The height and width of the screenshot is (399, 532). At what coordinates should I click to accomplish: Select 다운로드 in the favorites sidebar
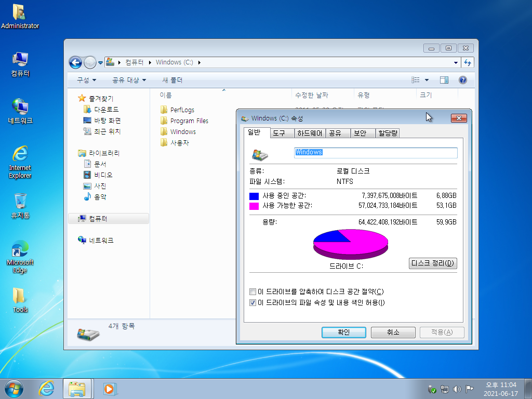point(101,110)
